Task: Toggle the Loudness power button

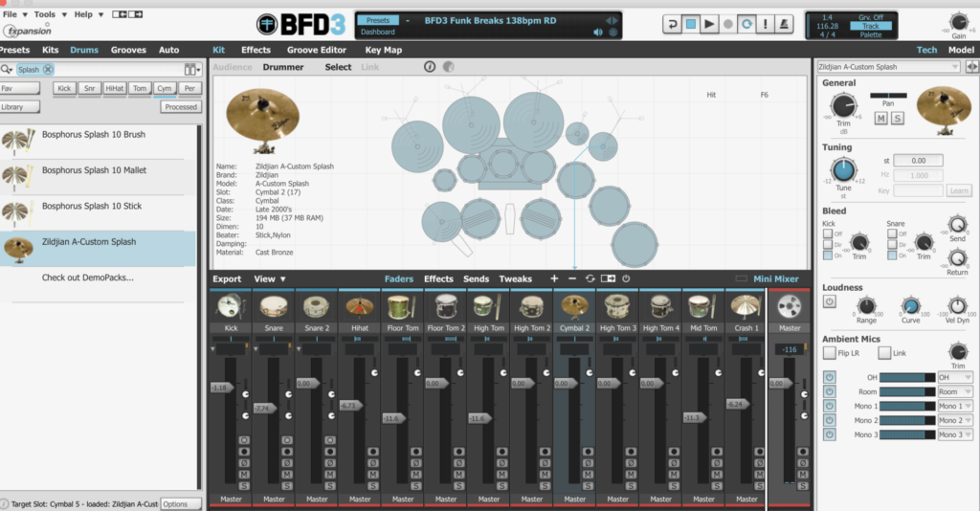Action: [829, 301]
